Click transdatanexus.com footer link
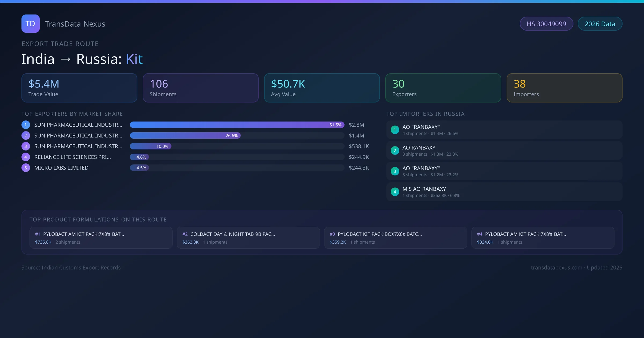 (x=556, y=267)
